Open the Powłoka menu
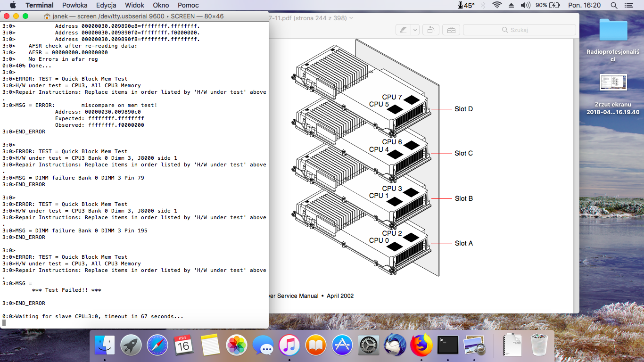Viewport: 644px width, 362px height. (x=75, y=5)
